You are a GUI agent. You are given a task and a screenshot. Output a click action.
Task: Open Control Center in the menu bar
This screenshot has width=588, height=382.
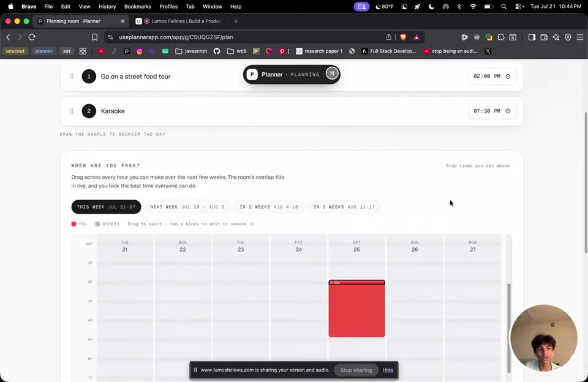pyautogui.click(x=519, y=6)
